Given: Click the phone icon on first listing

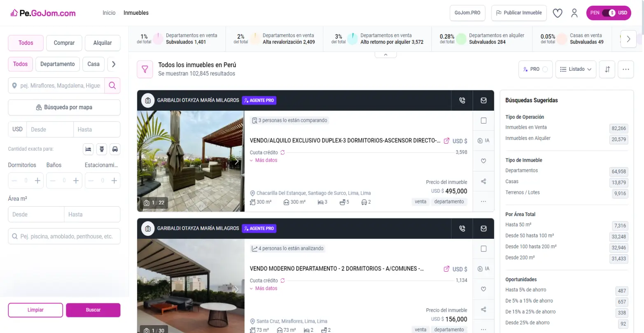Looking at the screenshot, I should pyautogui.click(x=462, y=100).
